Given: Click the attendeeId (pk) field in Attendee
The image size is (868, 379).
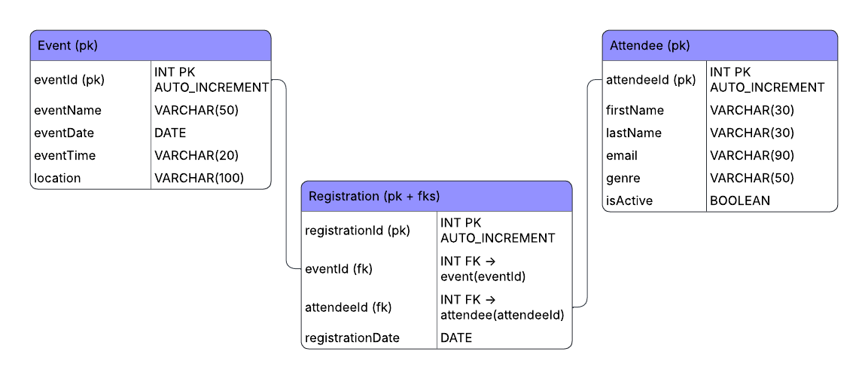Looking at the screenshot, I should (x=650, y=80).
